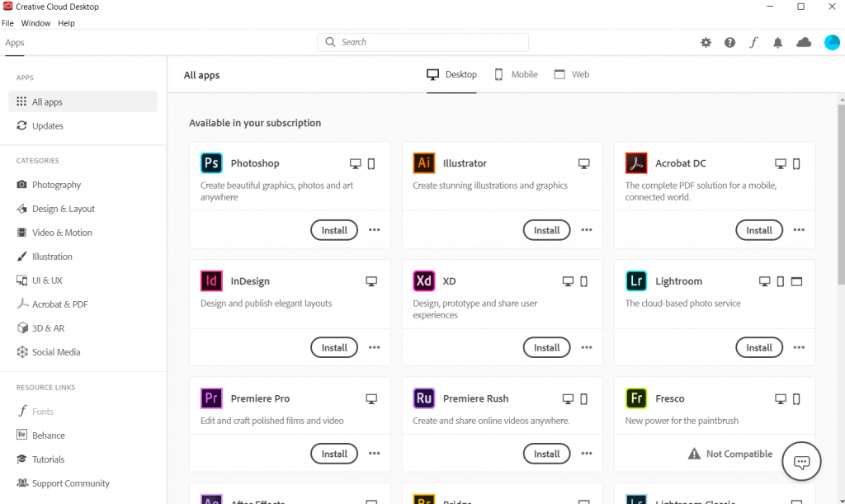This screenshot has width=845, height=504.
Task: Open more options for Acrobat DC
Action: click(x=799, y=230)
